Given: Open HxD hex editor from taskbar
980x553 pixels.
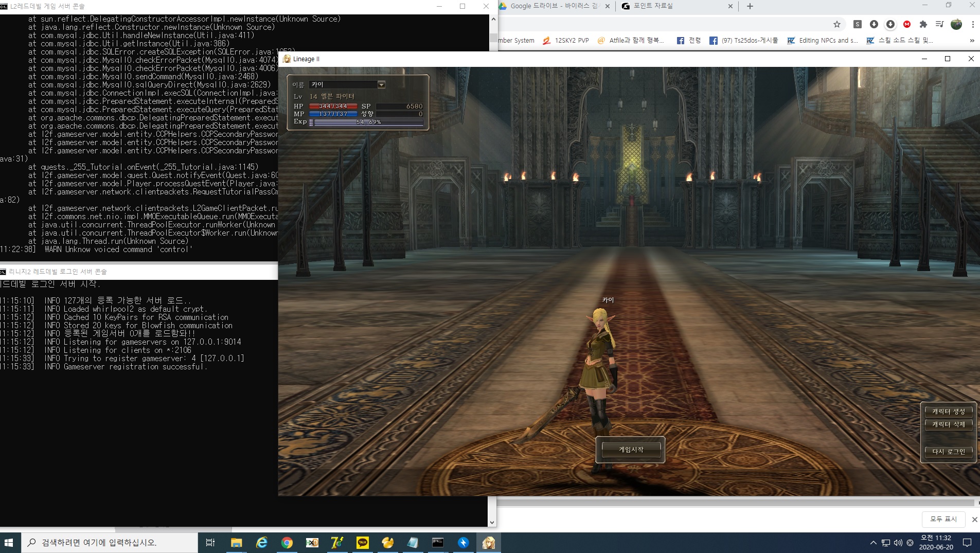Looking at the screenshot, I should 312,542.
